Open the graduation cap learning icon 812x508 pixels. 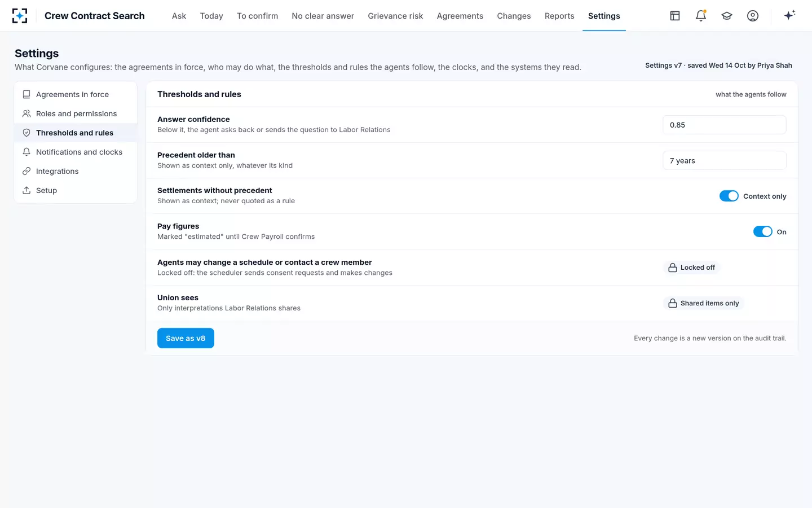coord(727,16)
